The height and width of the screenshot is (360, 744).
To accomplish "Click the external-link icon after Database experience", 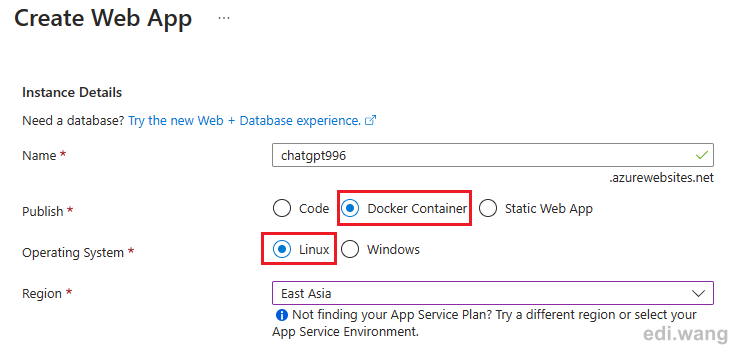I will [x=371, y=120].
